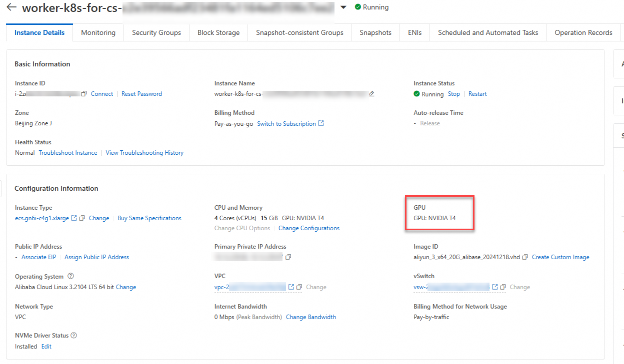The width and height of the screenshot is (624, 364).
Task: Open the VPC external link icon
Action: [291, 287]
